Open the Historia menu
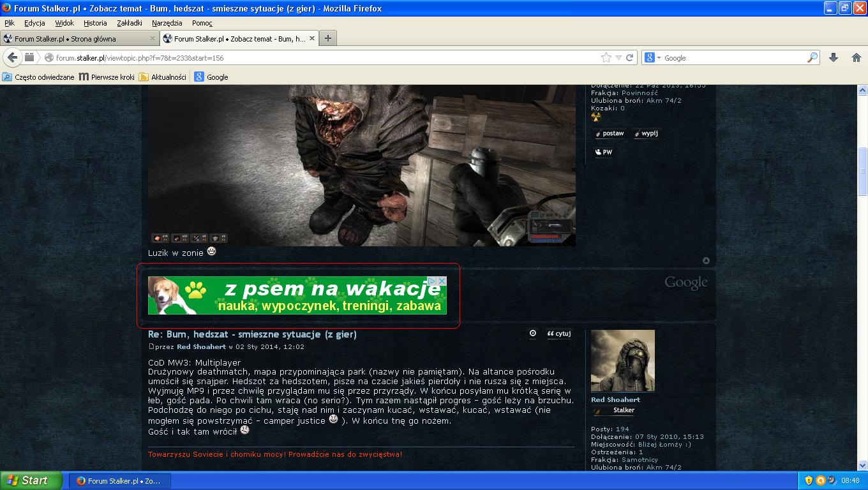 [95, 23]
